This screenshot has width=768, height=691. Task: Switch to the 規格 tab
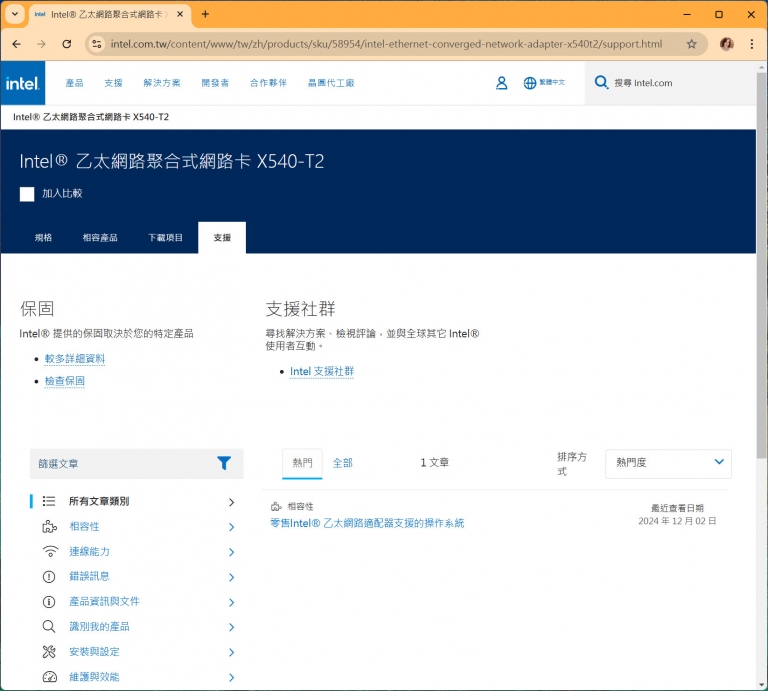(43, 238)
